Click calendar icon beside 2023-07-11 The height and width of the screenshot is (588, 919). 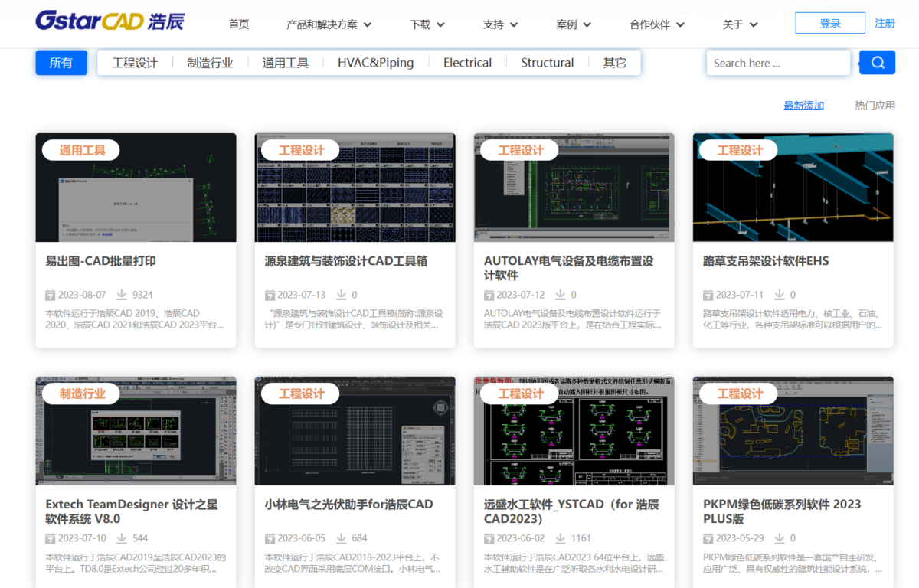(x=708, y=295)
